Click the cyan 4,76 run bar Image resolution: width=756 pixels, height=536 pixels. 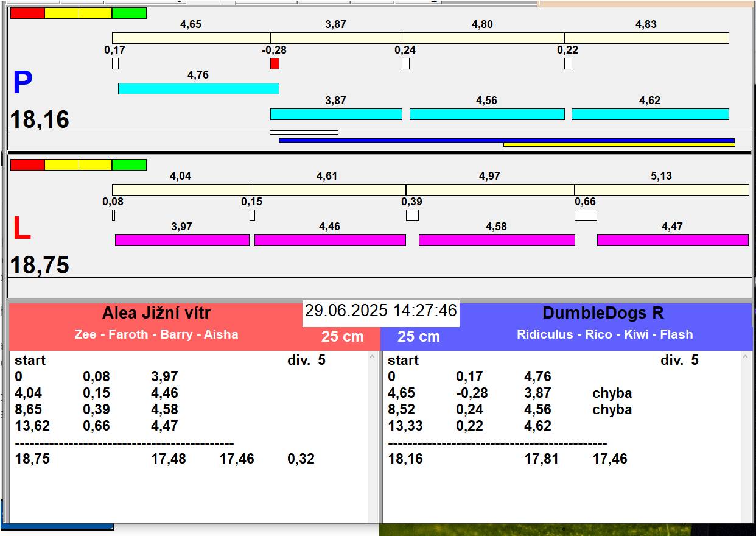pos(198,89)
